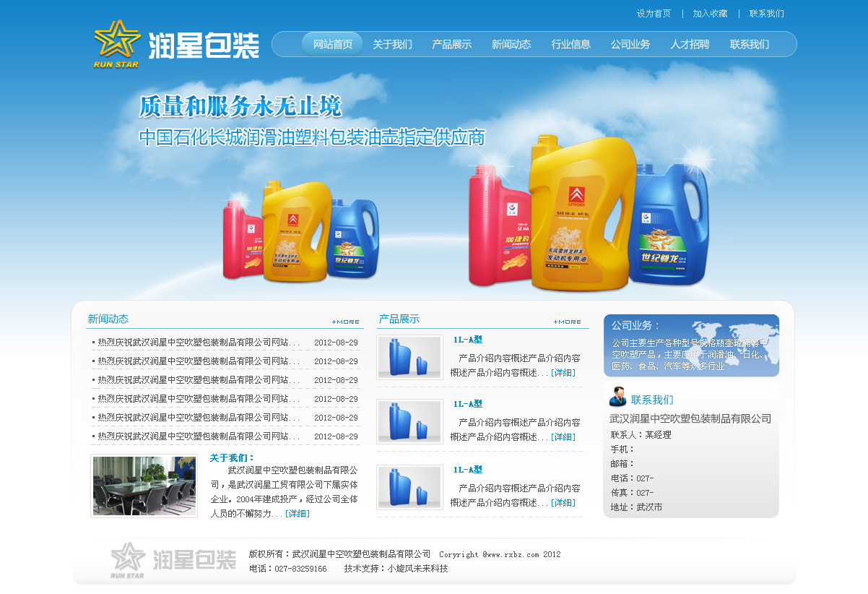Click the top-right 联系我们 link
868x594 pixels.
767,13
